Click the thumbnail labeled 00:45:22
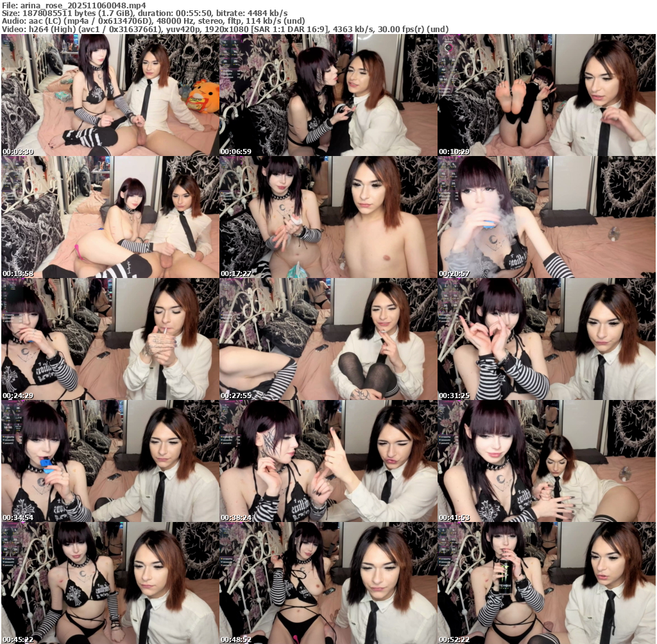 (x=110, y=583)
